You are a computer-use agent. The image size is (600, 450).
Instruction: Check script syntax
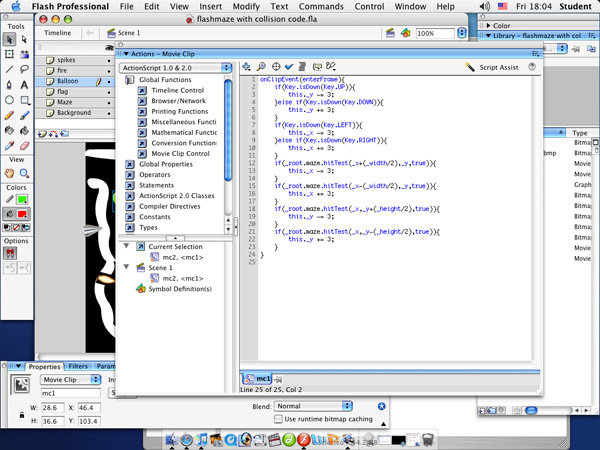coord(289,67)
